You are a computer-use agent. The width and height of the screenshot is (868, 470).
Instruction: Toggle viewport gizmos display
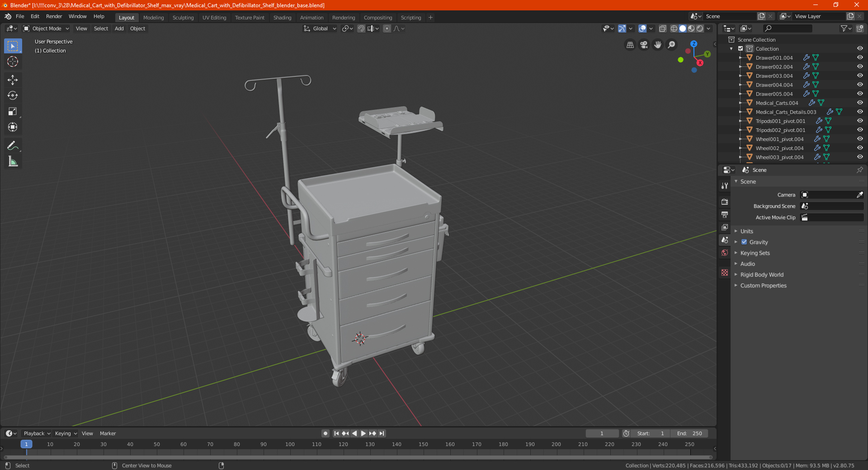(x=622, y=28)
